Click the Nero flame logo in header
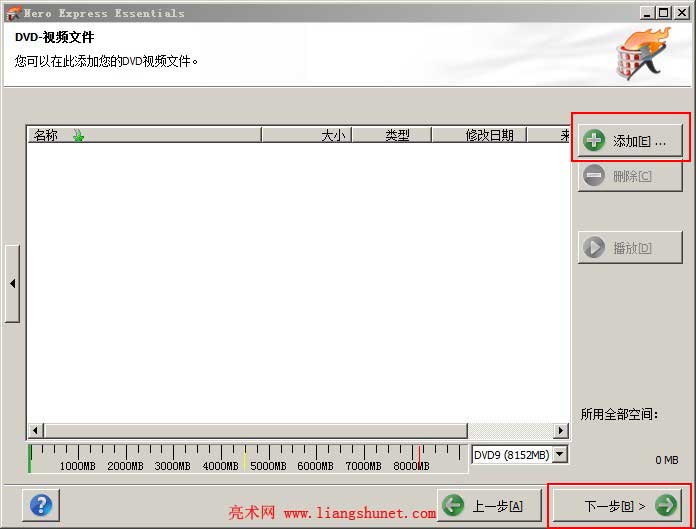 tap(643, 54)
